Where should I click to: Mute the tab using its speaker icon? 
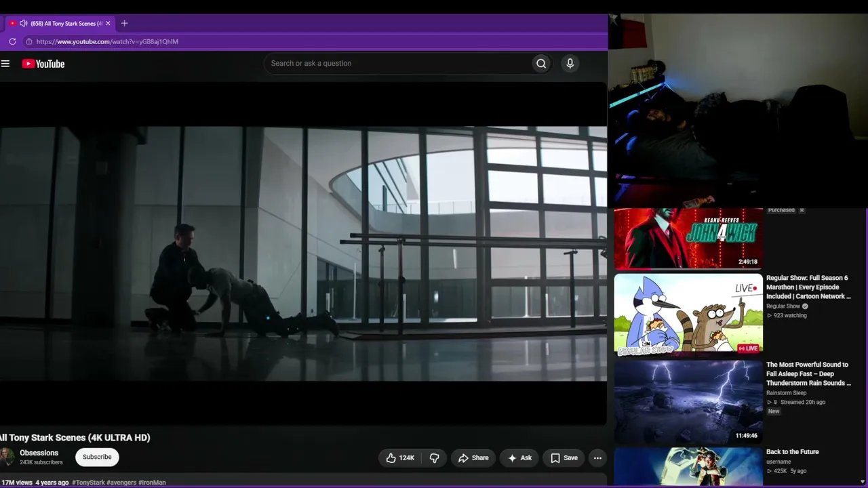(23, 23)
